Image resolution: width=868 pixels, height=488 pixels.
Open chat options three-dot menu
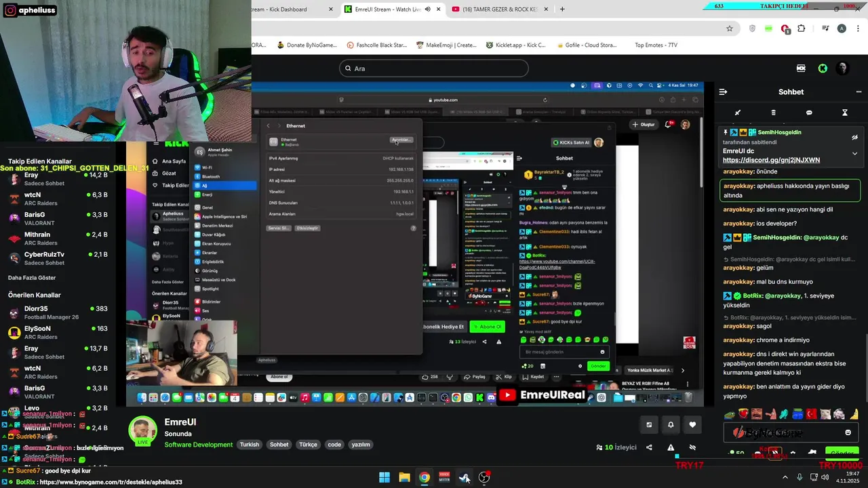[x=858, y=92]
